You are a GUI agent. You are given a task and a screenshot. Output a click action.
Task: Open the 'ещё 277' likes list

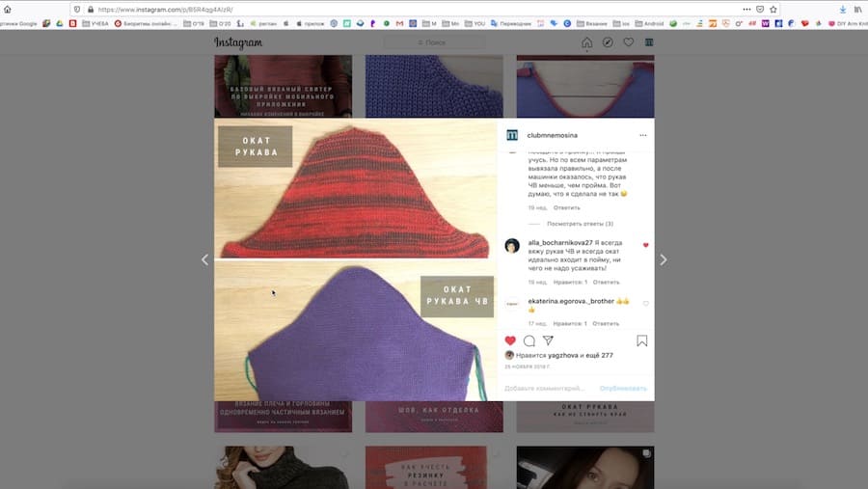pos(600,356)
